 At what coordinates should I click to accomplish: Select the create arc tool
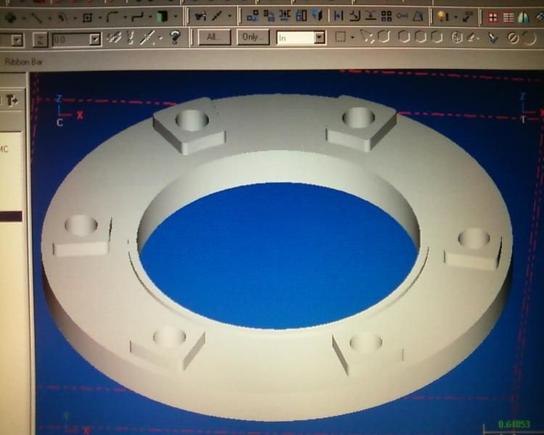[x=62, y=17]
